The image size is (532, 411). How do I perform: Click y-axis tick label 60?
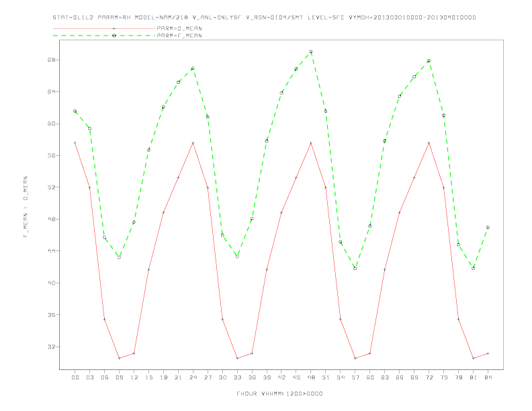click(x=52, y=124)
